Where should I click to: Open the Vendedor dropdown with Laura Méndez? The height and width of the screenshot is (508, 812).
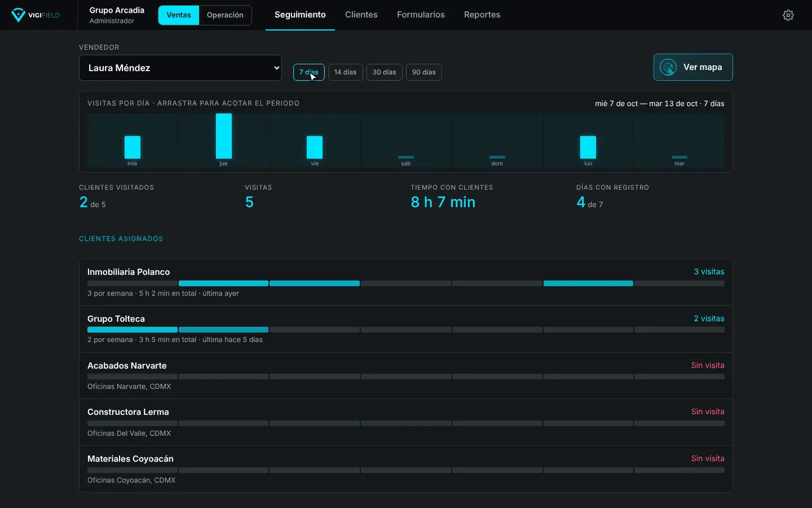point(180,68)
